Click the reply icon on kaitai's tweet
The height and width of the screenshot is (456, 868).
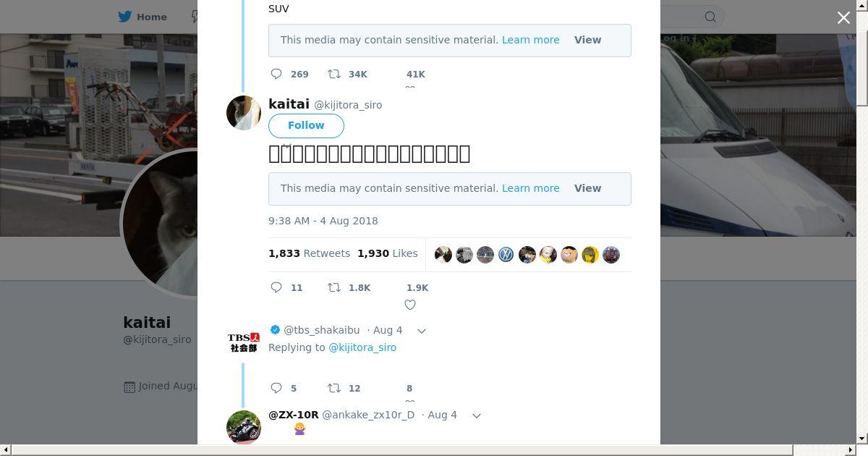[276, 287]
